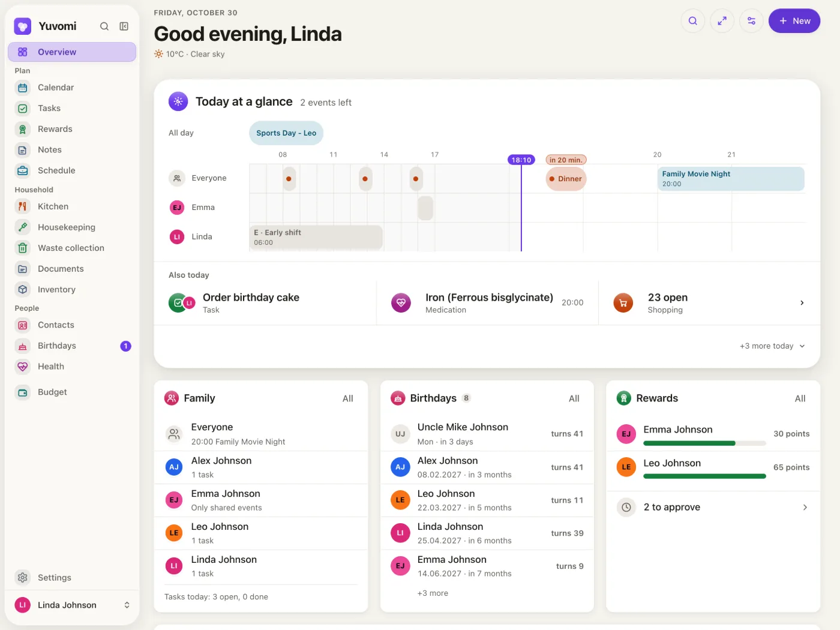This screenshot has width=840, height=630.
Task: Open Notes from the sidebar
Action: point(72,150)
